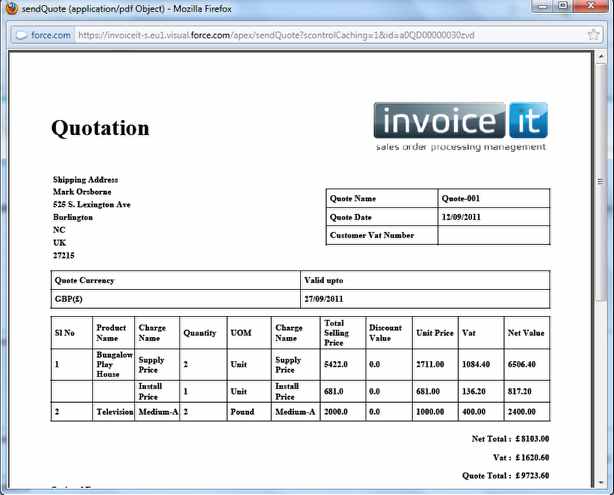Click the GBP(£) currency cell
This screenshot has height=495, width=614.
175,299
